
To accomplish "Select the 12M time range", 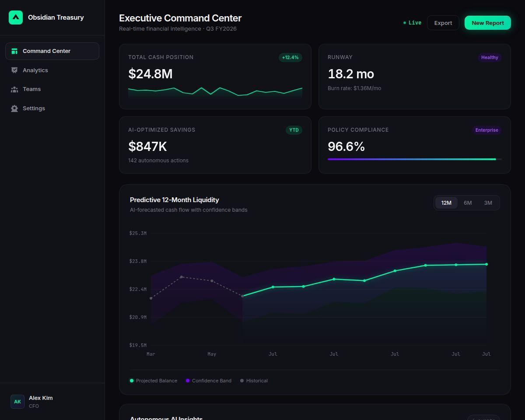I will pos(446,203).
